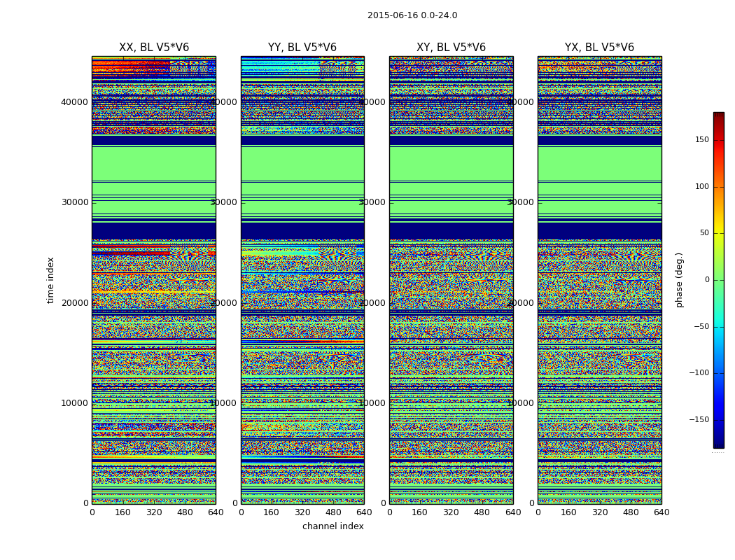Screen dimensions: 735x560
Task: Click XX panel x-axis tick 480
Action: [185, 512]
